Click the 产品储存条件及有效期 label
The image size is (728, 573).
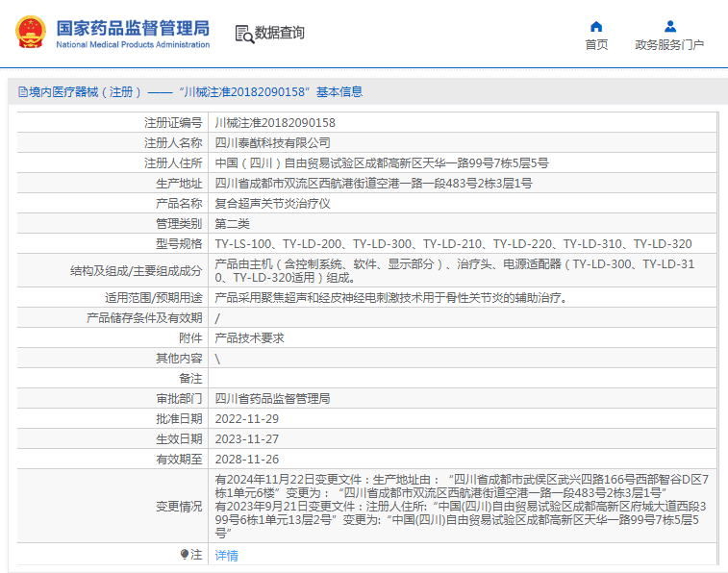coord(144,318)
